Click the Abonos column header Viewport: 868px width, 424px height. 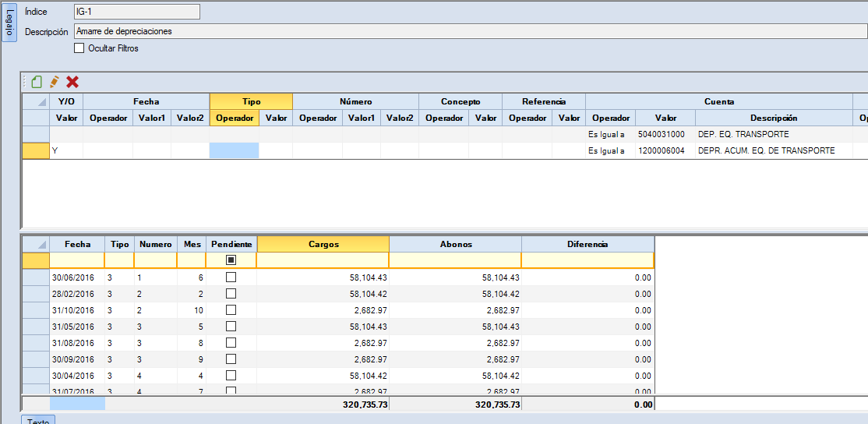(x=455, y=244)
